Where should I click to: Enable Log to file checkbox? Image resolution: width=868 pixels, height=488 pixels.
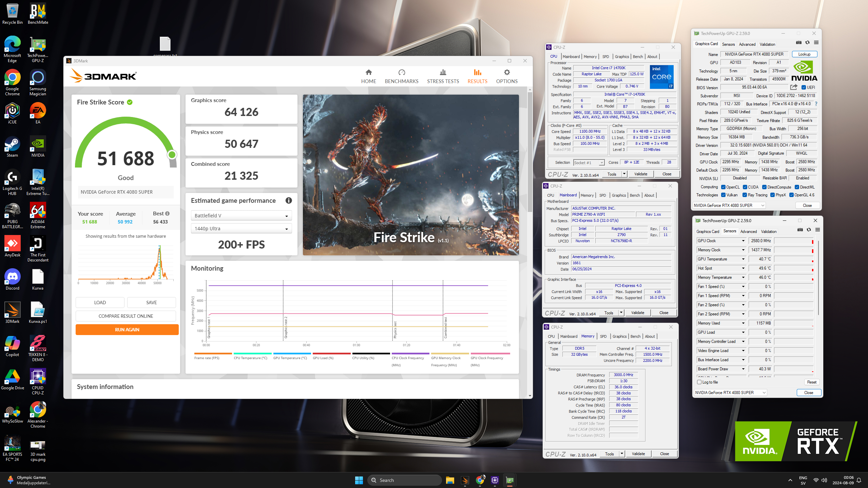[699, 382]
